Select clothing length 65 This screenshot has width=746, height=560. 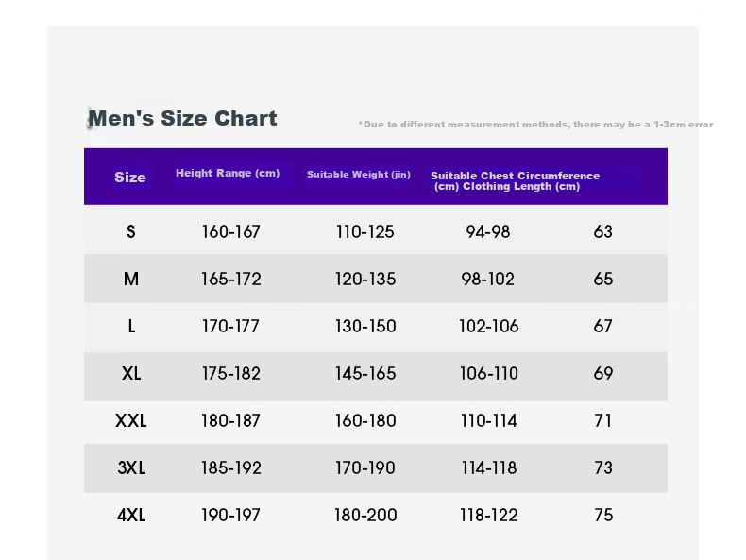(602, 279)
